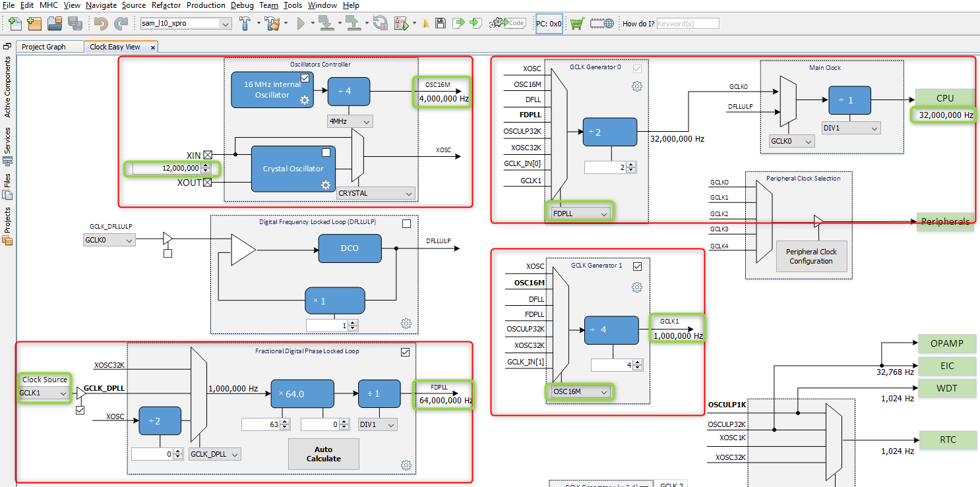The height and width of the screenshot is (487, 980).
Task: Open microchipDIRECT via the shopping cart icon
Action: click(577, 22)
